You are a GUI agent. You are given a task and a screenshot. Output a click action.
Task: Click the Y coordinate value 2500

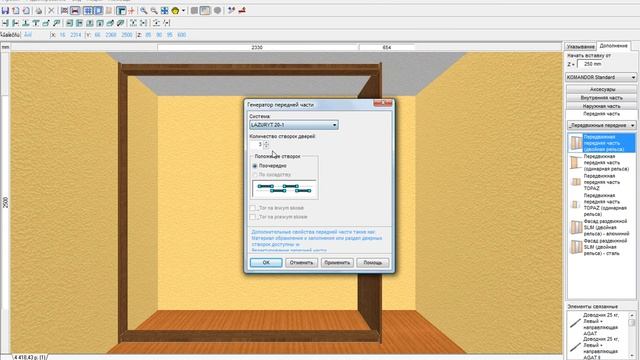(127, 35)
